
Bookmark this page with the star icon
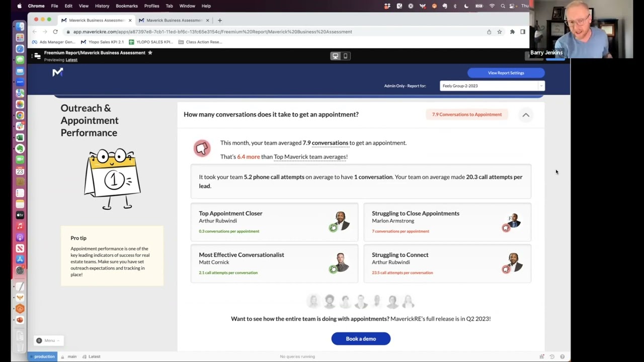(500, 32)
